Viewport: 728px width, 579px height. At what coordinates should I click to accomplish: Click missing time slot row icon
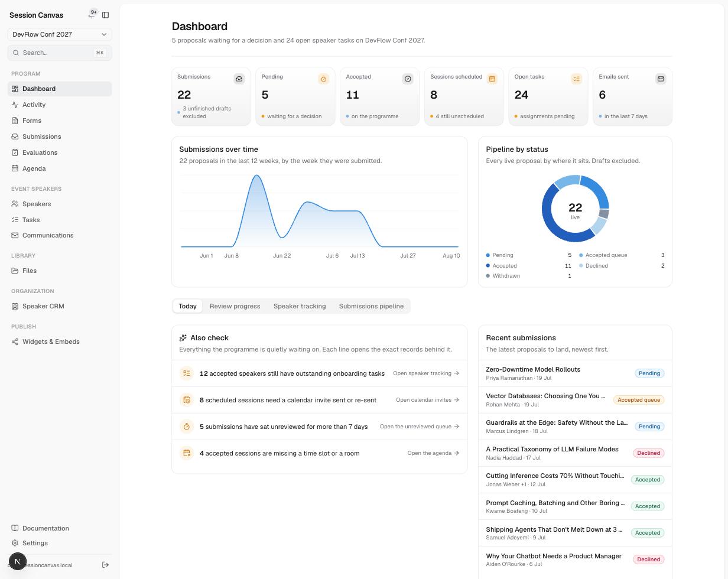click(187, 453)
